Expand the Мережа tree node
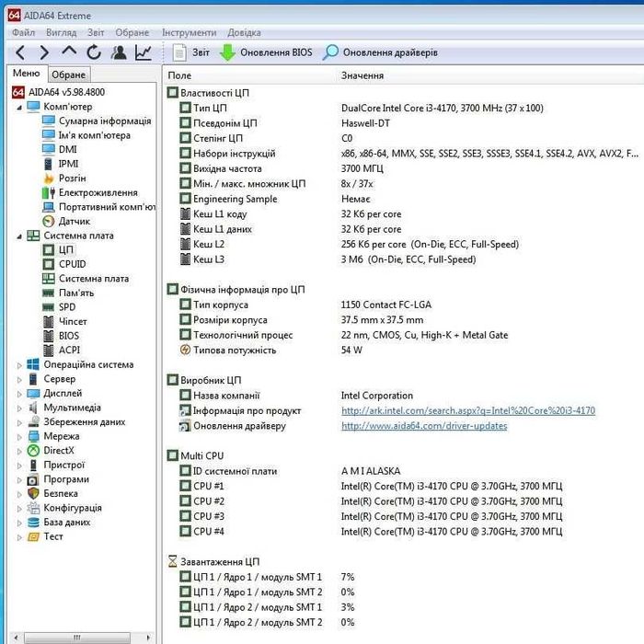Image resolution: width=644 pixels, height=644 pixels. point(19,437)
